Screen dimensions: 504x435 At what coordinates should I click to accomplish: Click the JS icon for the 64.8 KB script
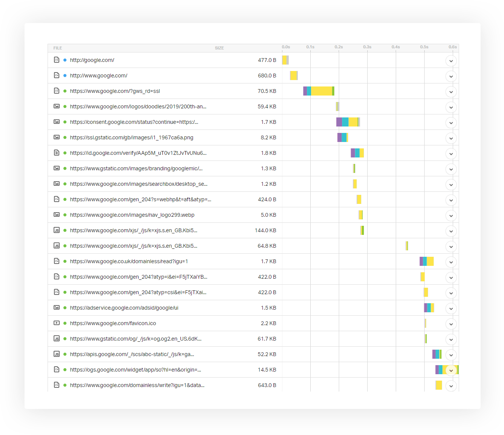(x=57, y=246)
